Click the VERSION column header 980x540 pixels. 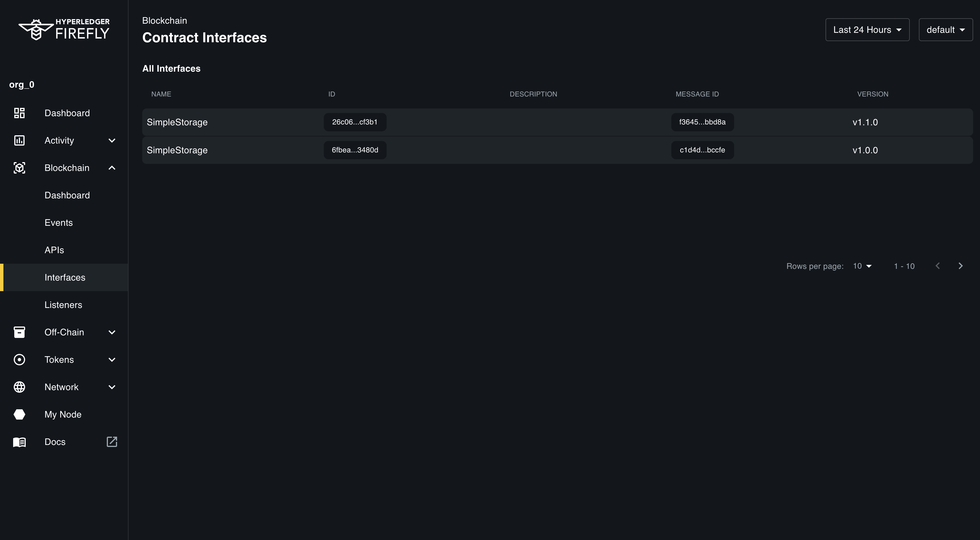[x=873, y=94]
